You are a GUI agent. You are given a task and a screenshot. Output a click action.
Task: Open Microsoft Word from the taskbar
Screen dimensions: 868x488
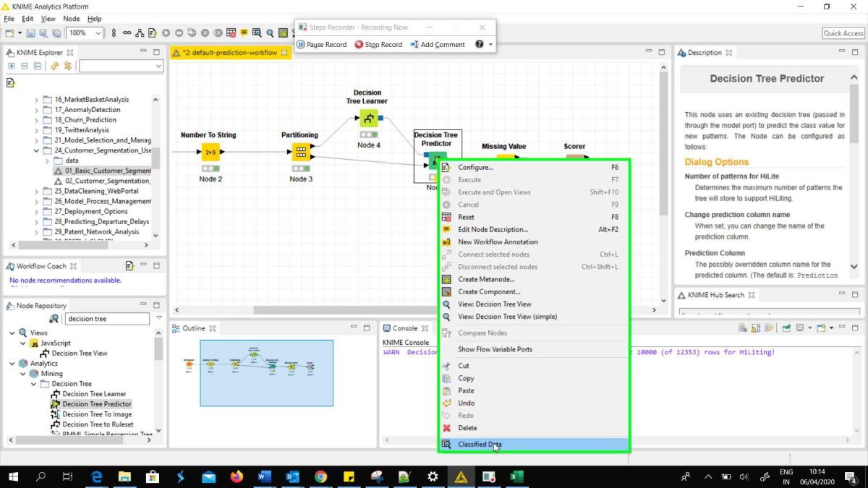(x=264, y=477)
